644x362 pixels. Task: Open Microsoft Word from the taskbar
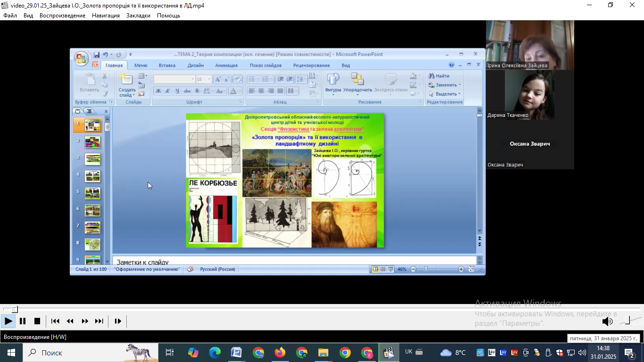coord(236,353)
